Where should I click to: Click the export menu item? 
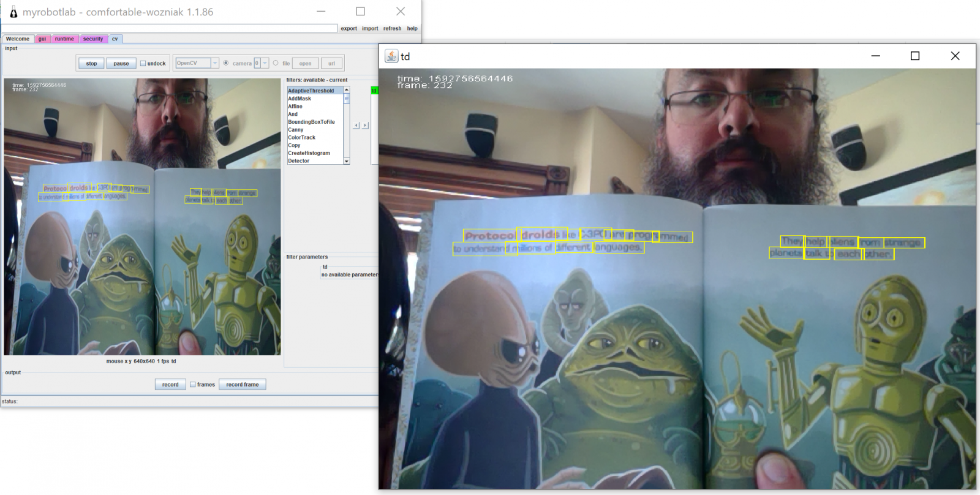tap(349, 28)
